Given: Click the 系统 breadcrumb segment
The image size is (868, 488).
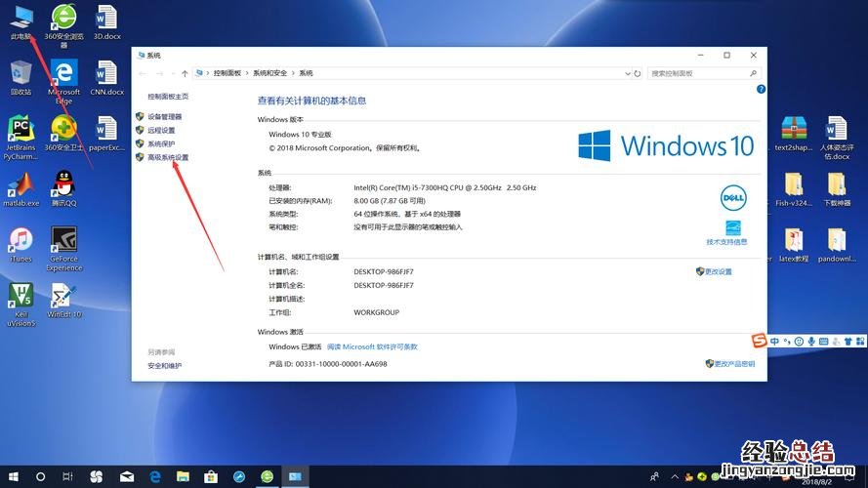Looking at the screenshot, I should click(x=307, y=73).
